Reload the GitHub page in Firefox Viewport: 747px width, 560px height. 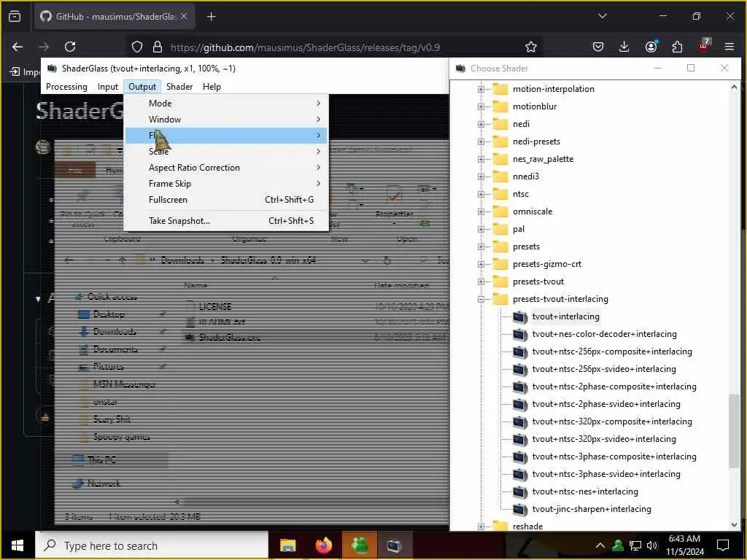[x=70, y=47]
